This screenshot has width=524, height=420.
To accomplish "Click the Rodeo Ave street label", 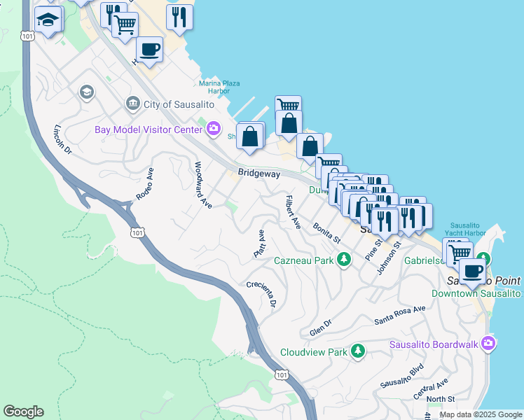I will pyautogui.click(x=145, y=184).
